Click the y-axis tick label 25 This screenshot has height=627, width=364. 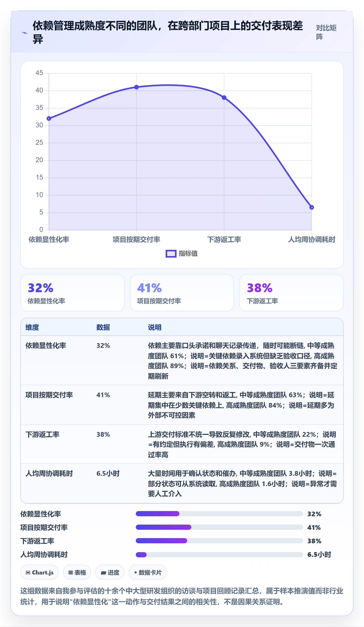pyautogui.click(x=39, y=142)
